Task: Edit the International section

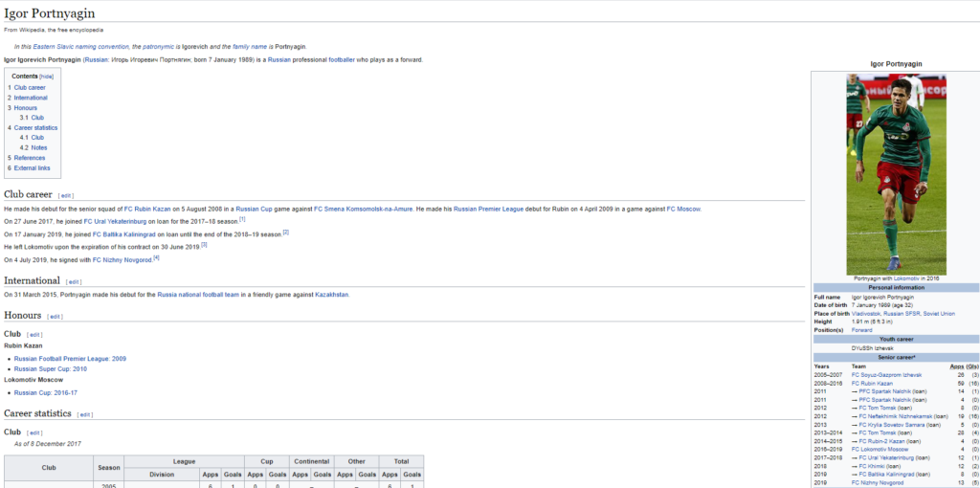Action: (x=74, y=282)
